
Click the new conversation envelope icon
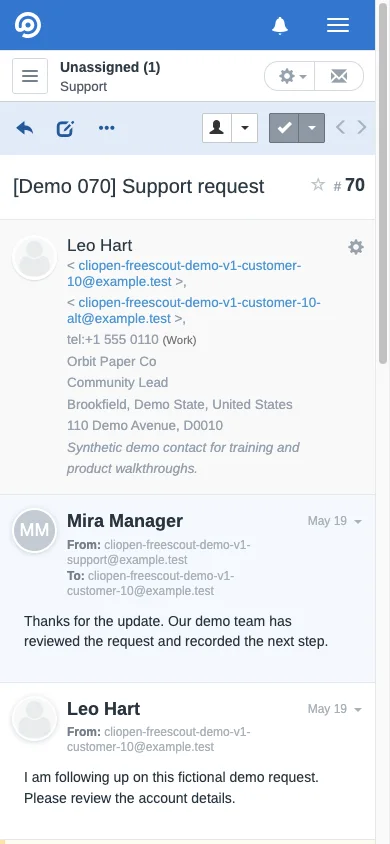click(339, 76)
